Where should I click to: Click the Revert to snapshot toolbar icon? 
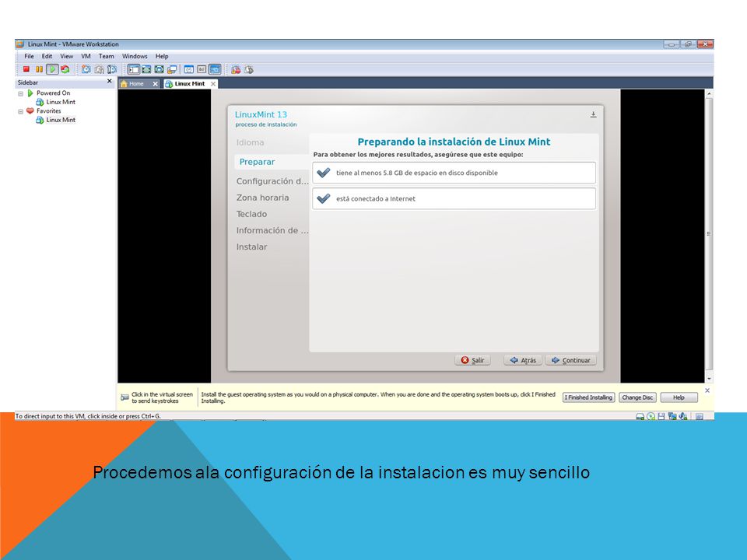99,69
